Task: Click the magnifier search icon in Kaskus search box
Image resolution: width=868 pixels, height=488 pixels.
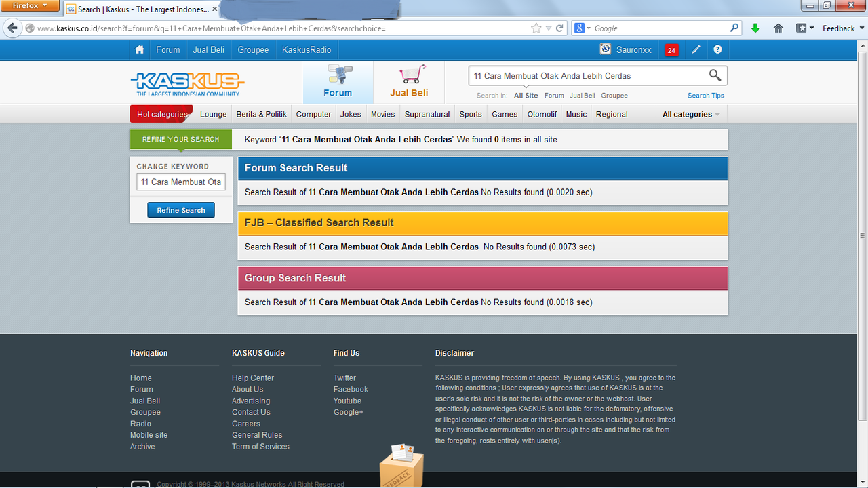Action: (x=715, y=75)
